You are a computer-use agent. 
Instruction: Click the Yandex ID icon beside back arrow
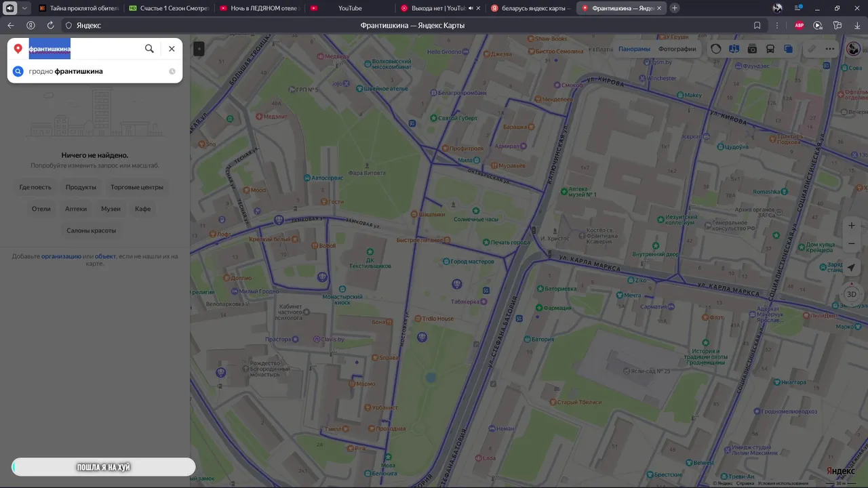[x=31, y=25]
